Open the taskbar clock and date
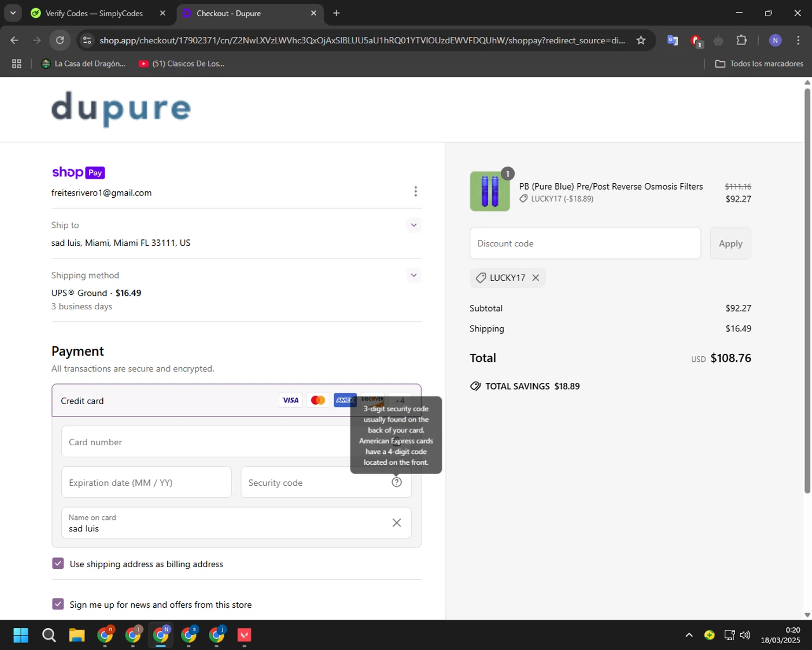The height and width of the screenshot is (650, 812). pos(781,635)
